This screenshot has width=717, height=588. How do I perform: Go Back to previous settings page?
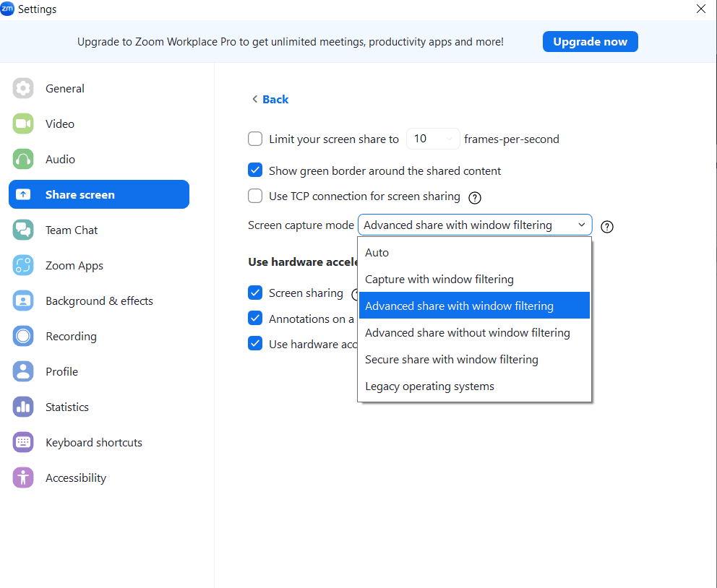[x=270, y=100]
